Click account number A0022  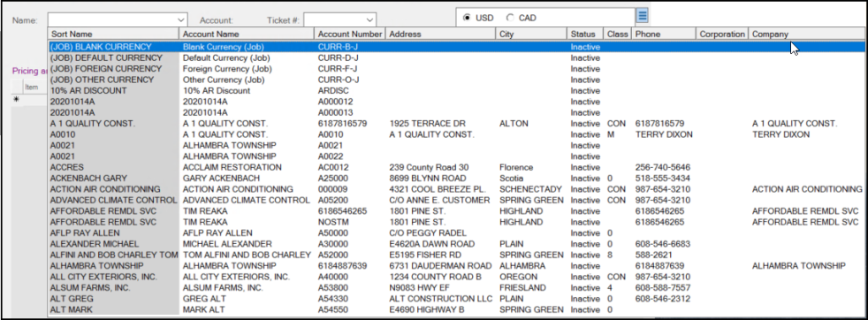click(x=331, y=156)
